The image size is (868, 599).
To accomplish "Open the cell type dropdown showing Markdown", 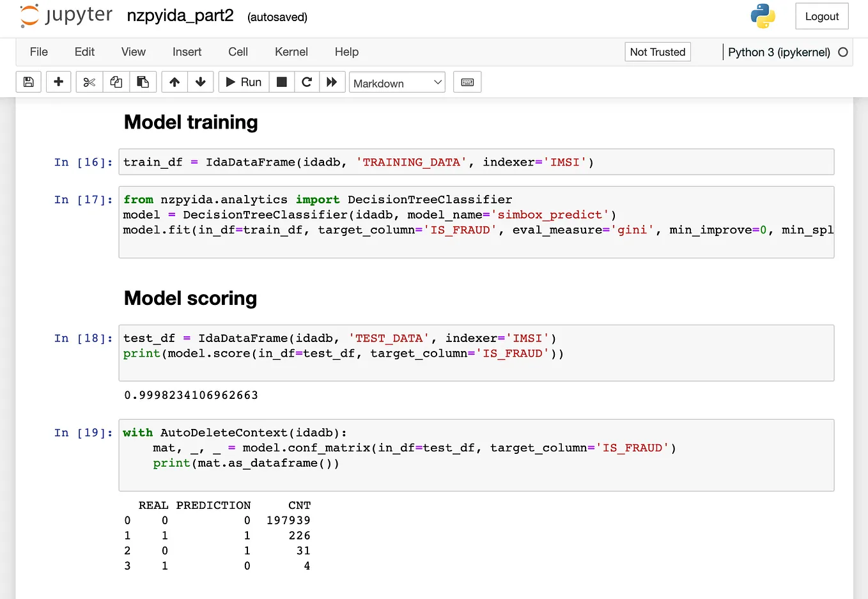I will tap(397, 82).
